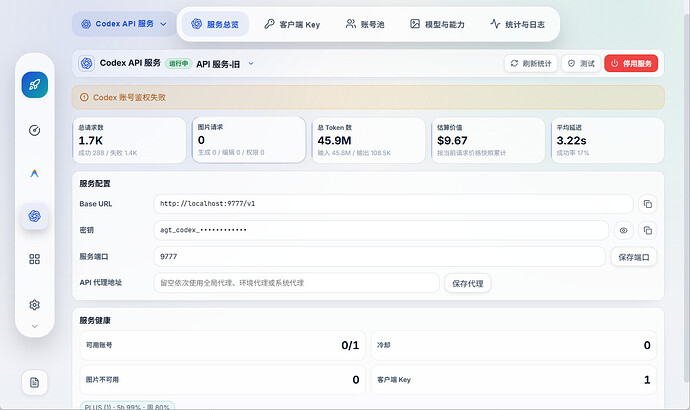Click the 客户端 Key 1 health row
The image size is (690, 410).
[514, 380]
